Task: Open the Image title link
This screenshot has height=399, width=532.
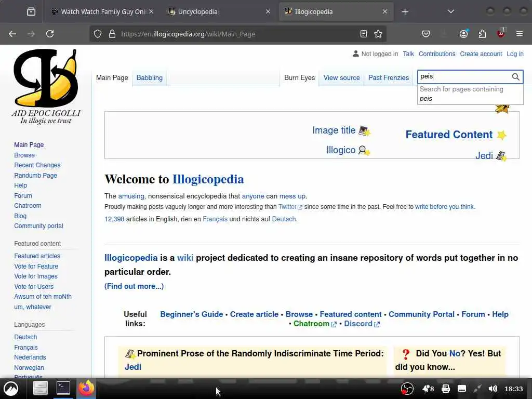Action: point(334,130)
